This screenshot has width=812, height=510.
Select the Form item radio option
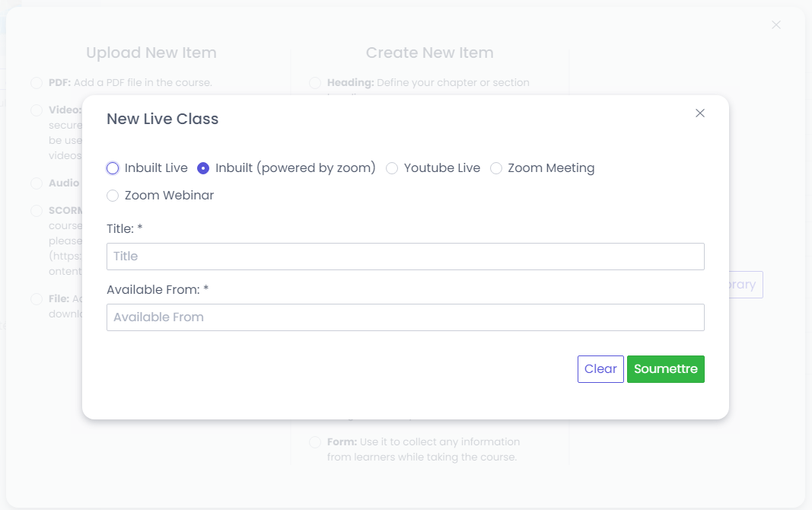coord(315,442)
